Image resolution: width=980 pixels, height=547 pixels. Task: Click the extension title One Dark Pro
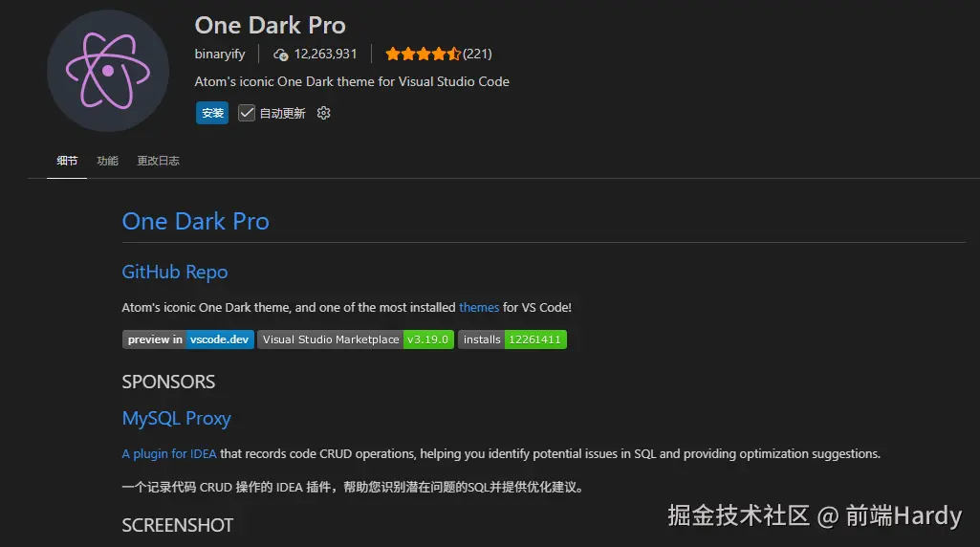pos(270,26)
